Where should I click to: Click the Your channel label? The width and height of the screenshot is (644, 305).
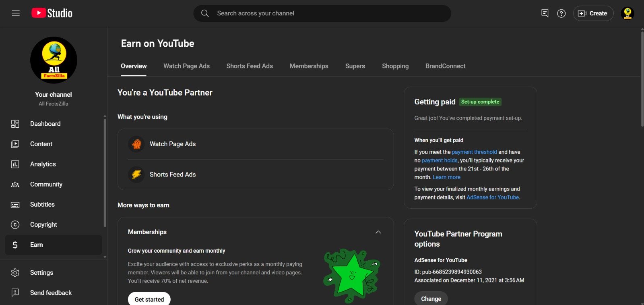54,94
